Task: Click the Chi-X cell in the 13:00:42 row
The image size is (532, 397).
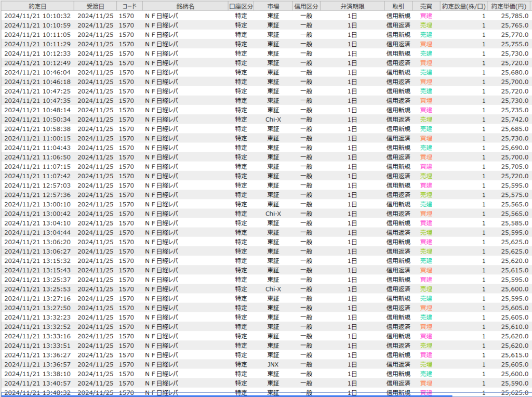Action: [x=273, y=214]
